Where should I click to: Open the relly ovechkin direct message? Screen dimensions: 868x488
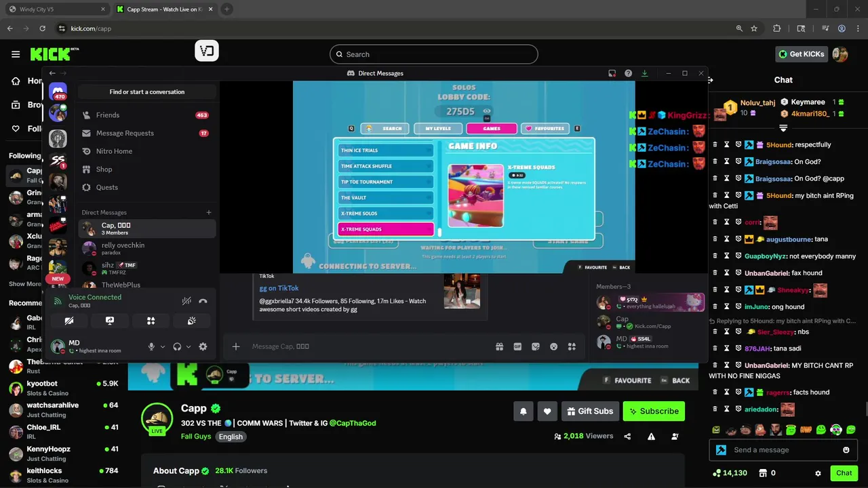tap(147, 249)
